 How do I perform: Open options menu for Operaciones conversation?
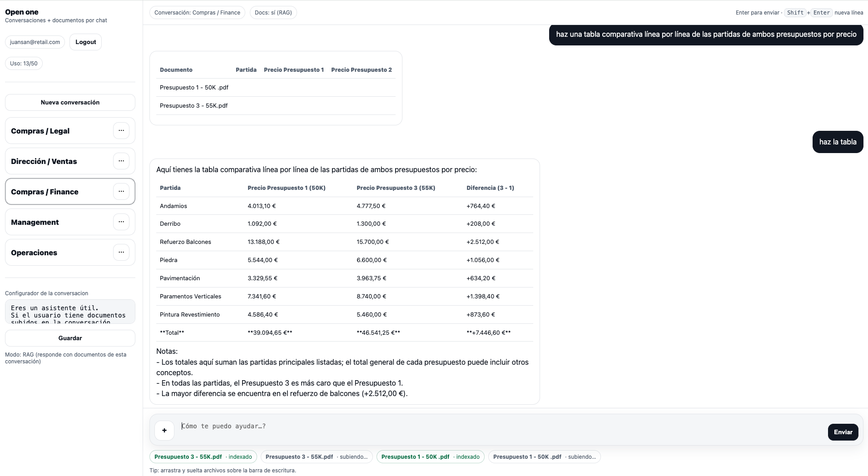click(120, 252)
